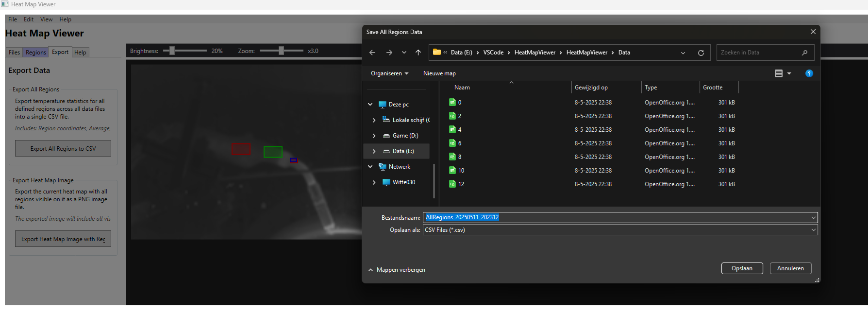Open recent locations chevron in dialog
This screenshot has width=868, height=315.
[x=404, y=52]
